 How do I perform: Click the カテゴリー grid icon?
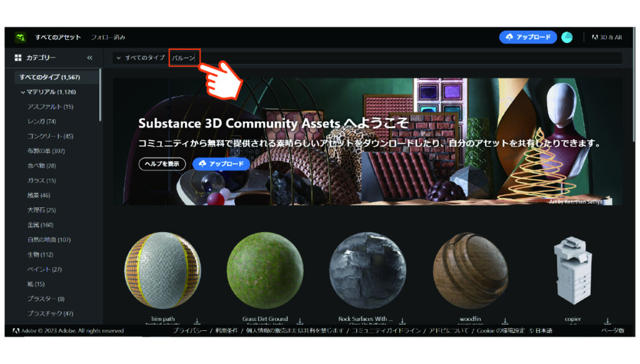tap(18, 58)
